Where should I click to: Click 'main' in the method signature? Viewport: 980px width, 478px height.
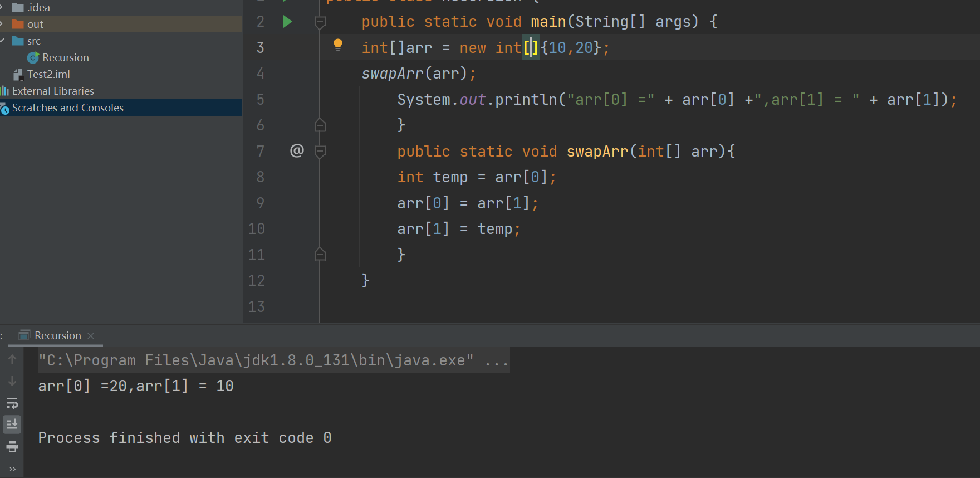pyautogui.click(x=548, y=22)
